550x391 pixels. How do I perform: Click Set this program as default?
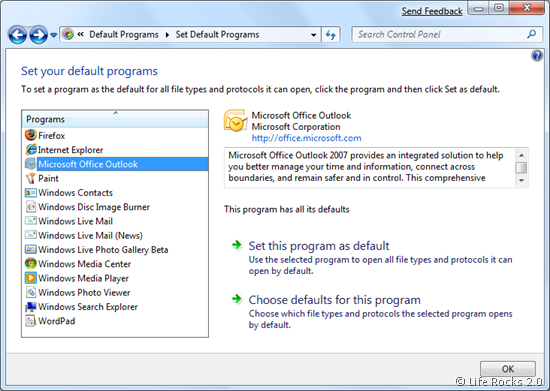tap(319, 246)
